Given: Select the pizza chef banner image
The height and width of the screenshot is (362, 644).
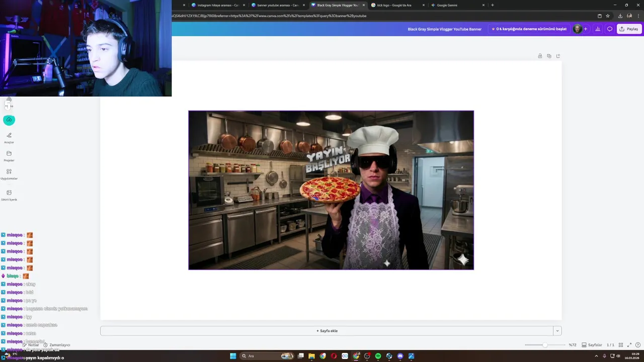Looking at the screenshot, I should click(331, 190).
